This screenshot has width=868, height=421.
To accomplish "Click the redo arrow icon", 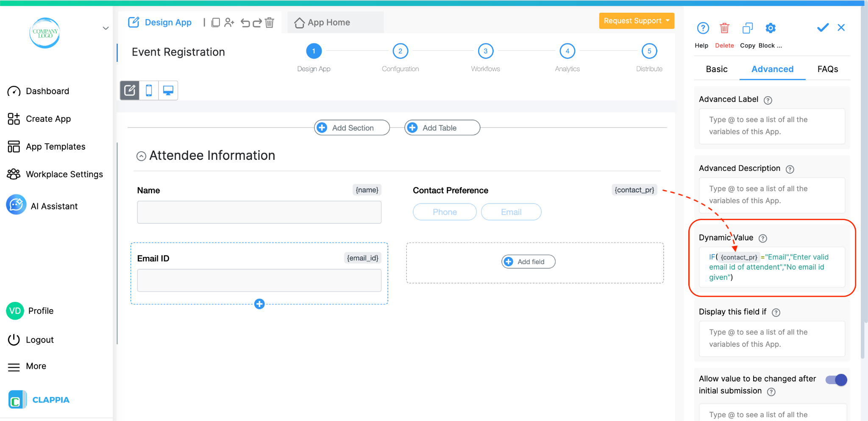I will (x=257, y=22).
